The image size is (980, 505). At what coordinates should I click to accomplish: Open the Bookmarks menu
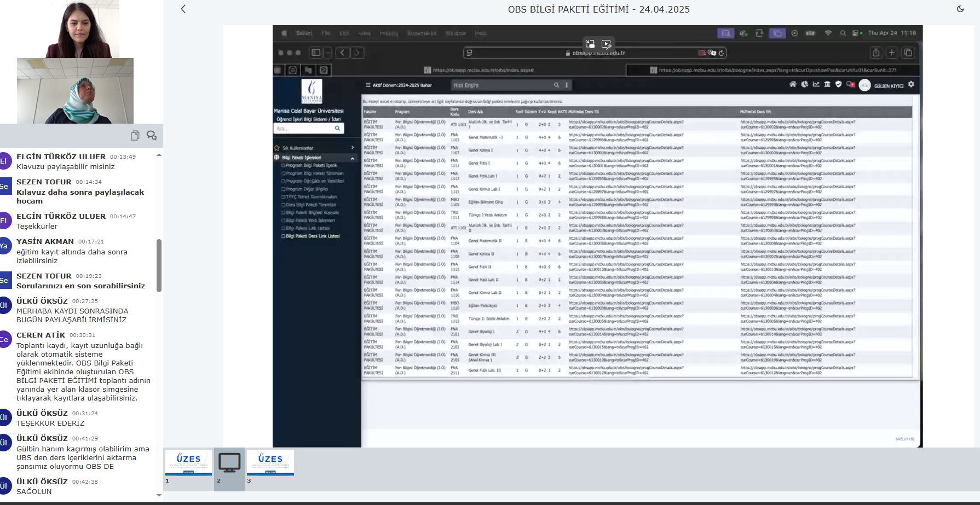tap(422, 33)
